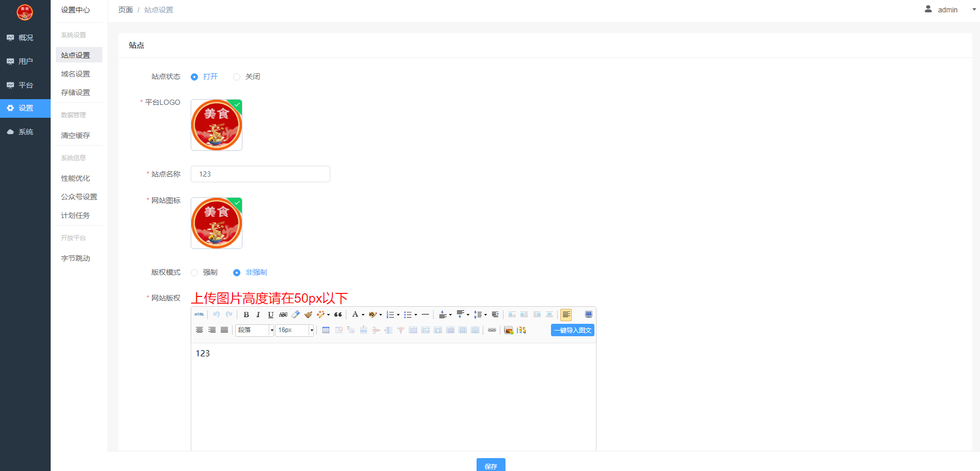Viewport: 980px width, 471px height.
Task: Insert image with the picture upload icon
Action: (x=509, y=330)
